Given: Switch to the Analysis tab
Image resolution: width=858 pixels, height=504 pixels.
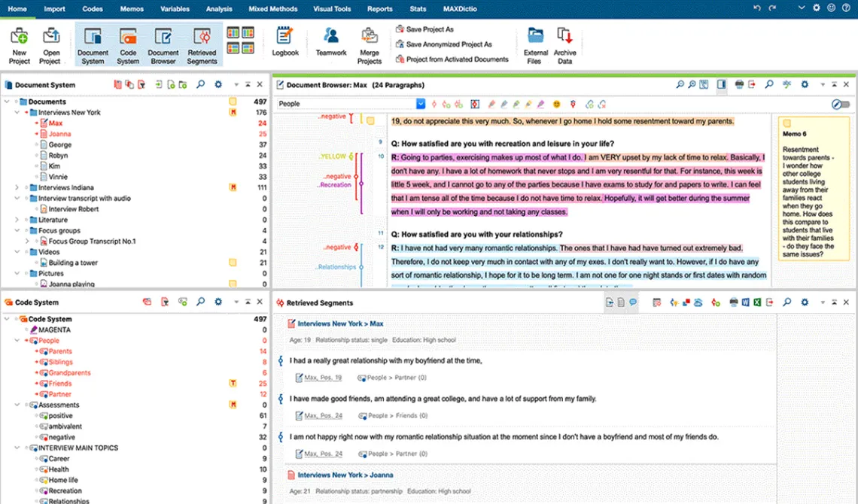Looking at the screenshot, I should 219,9.
